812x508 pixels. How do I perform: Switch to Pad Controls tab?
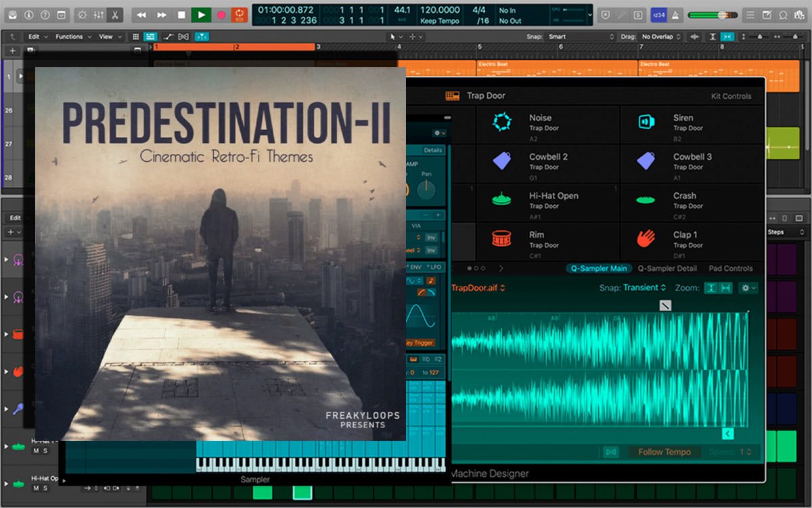coord(731,268)
